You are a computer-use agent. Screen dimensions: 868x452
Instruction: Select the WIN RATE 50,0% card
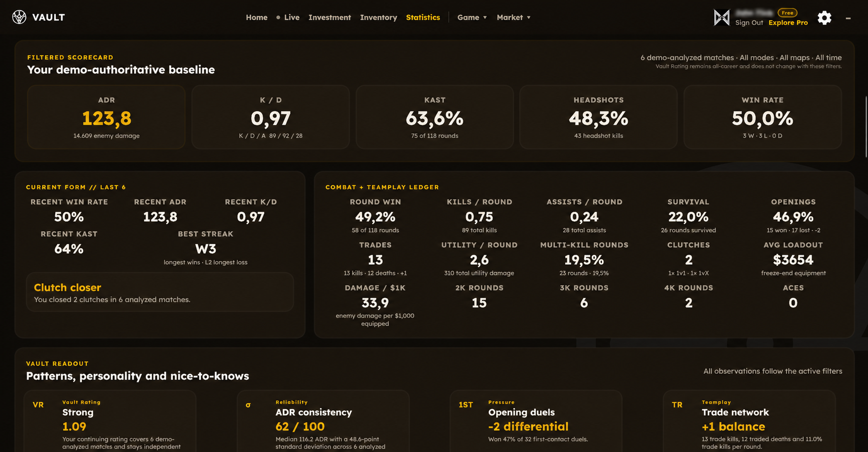(x=763, y=117)
